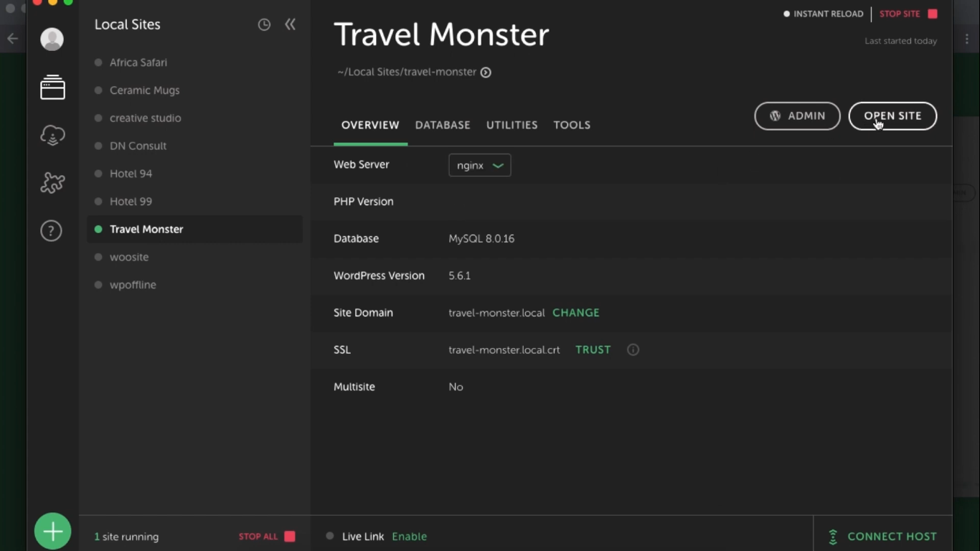Click the 1 site running status text
The height and width of the screenshot is (551, 980).
(126, 537)
